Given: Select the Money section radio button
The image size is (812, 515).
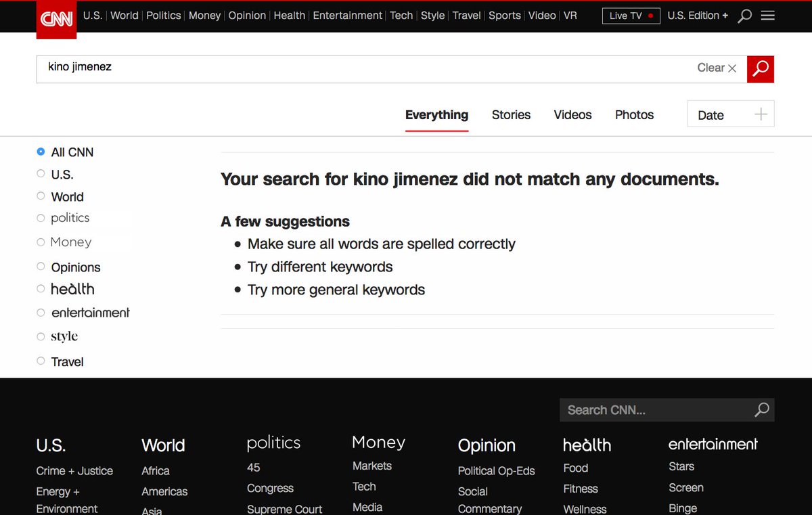Looking at the screenshot, I should pos(41,242).
